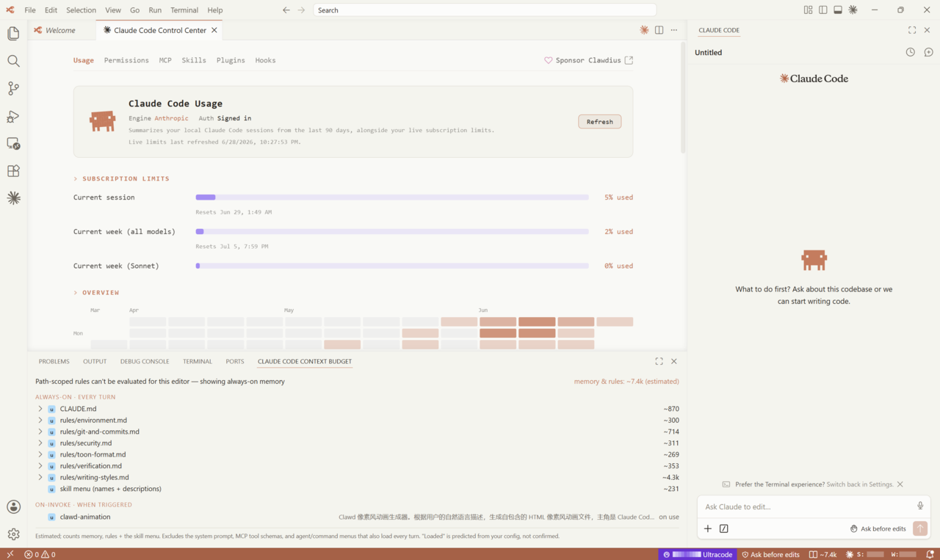Expand the rules/git-and-commits.md row
The height and width of the screenshot is (560, 940).
(x=40, y=432)
